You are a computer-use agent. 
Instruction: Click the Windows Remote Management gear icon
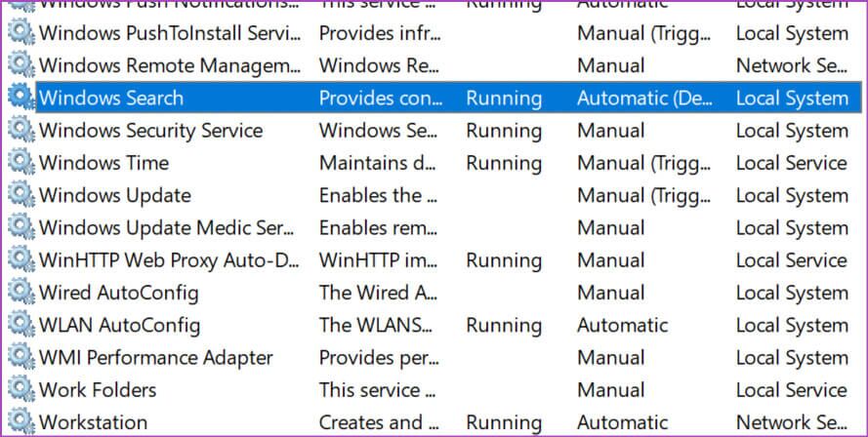20,65
